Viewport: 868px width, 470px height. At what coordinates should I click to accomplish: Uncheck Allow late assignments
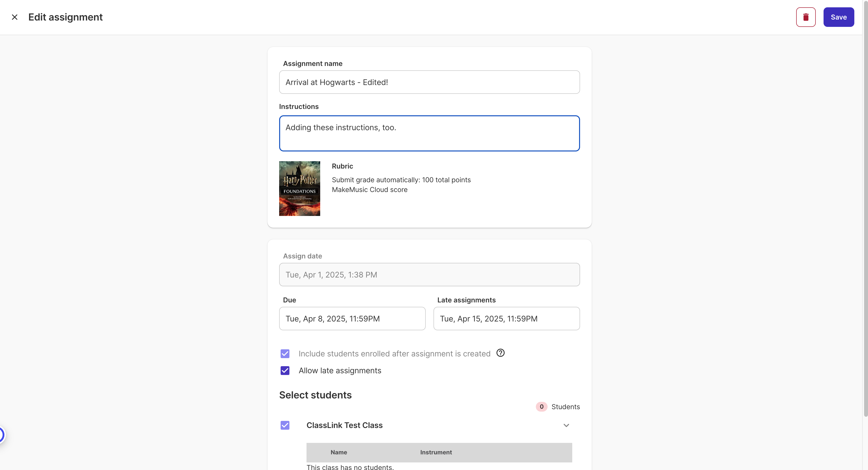(x=285, y=370)
